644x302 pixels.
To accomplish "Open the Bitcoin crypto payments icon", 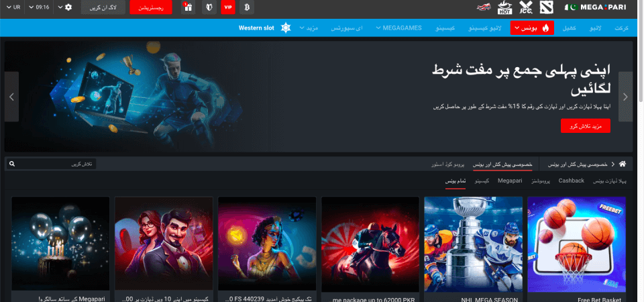I will click(x=247, y=7).
